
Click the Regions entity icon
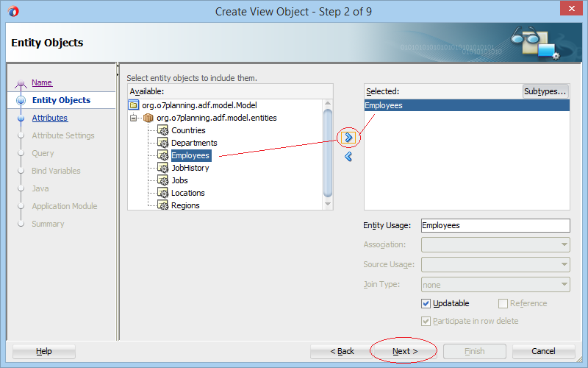click(162, 205)
